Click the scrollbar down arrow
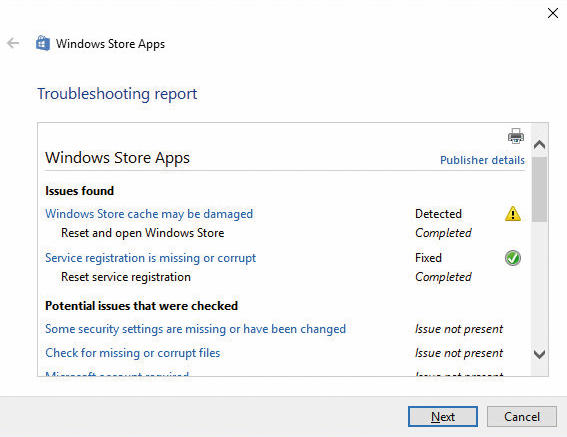The width and height of the screenshot is (567, 437). coord(539,354)
